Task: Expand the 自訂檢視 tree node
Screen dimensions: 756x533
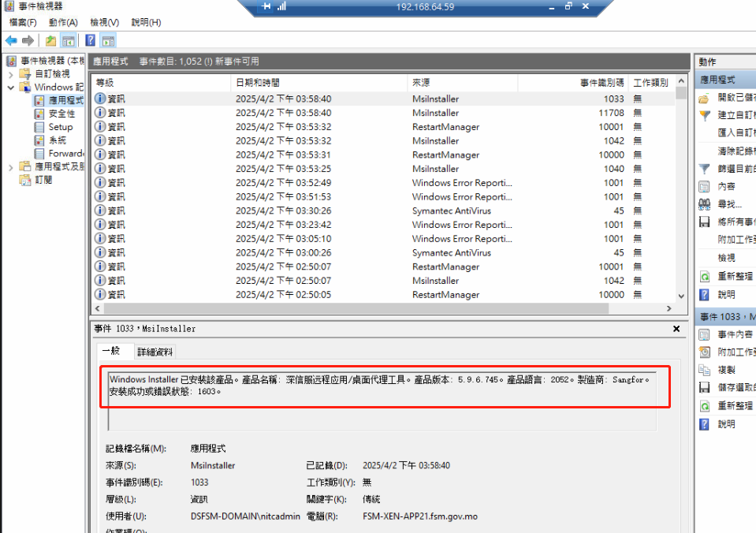Action: pos(10,74)
